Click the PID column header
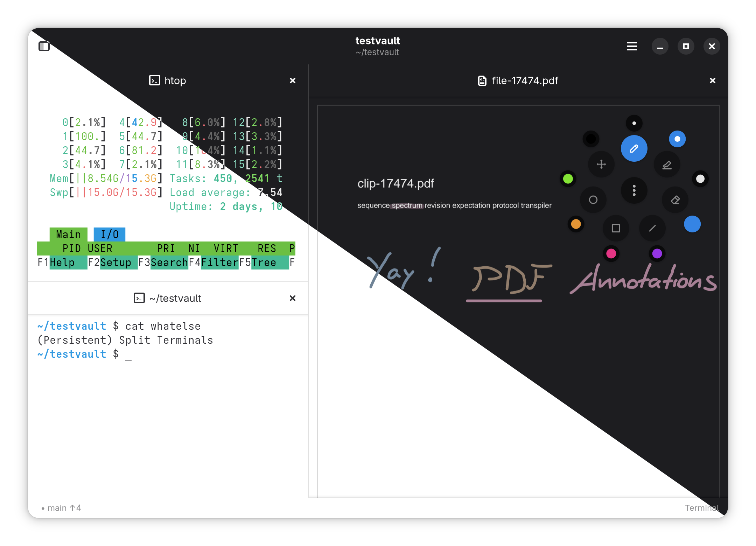This screenshot has width=756, height=546. tap(71, 248)
